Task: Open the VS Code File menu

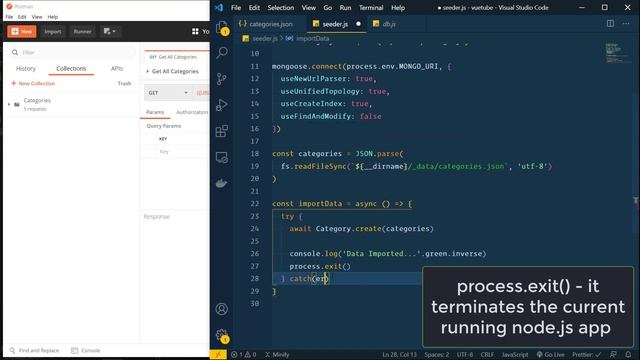Action: 236,8
